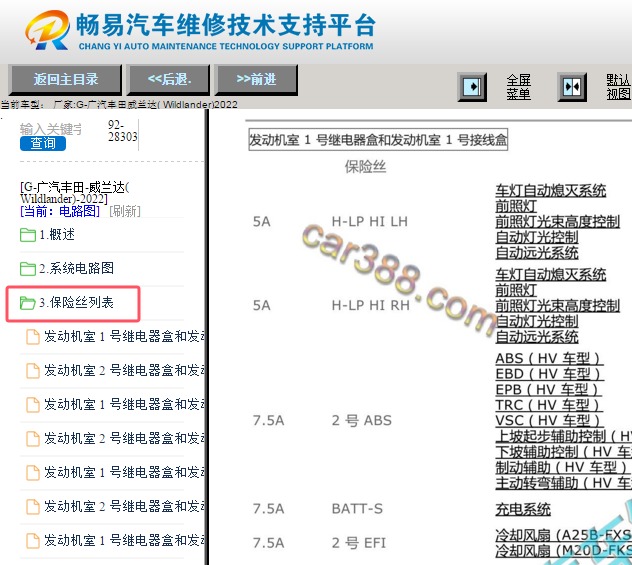The image size is (632, 565).
Task: Open 前照灯光束高度控制 link for H-LP HI LH
Action: 557,222
